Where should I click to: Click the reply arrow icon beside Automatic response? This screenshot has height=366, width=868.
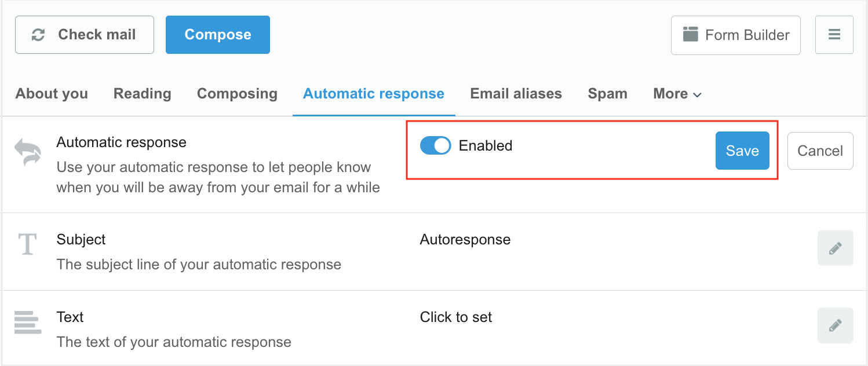27,152
